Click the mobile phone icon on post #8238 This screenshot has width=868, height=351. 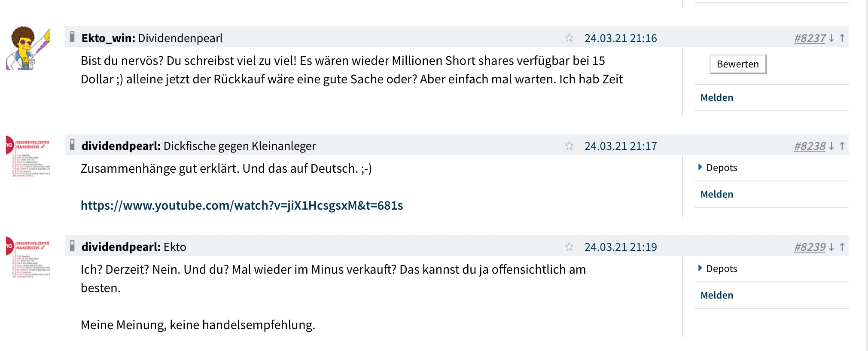[x=72, y=145]
